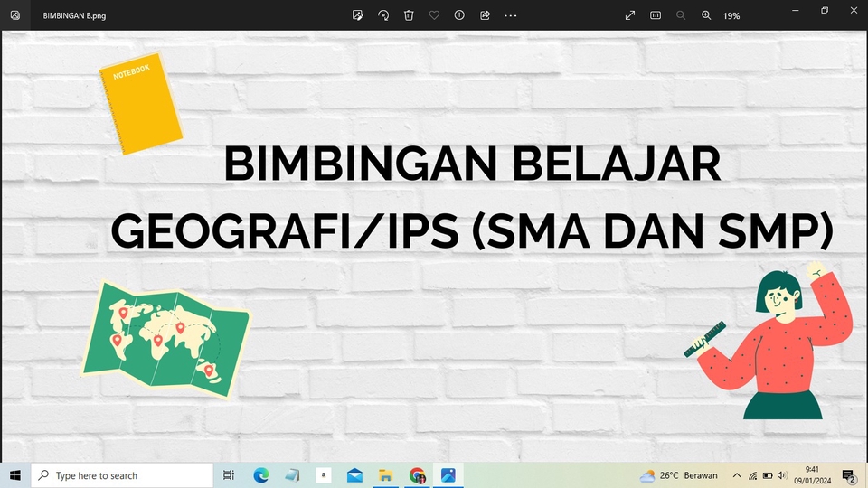Open the Amazon app in taskbar
The height and width of the screenshot is (488, 868).
324,475
